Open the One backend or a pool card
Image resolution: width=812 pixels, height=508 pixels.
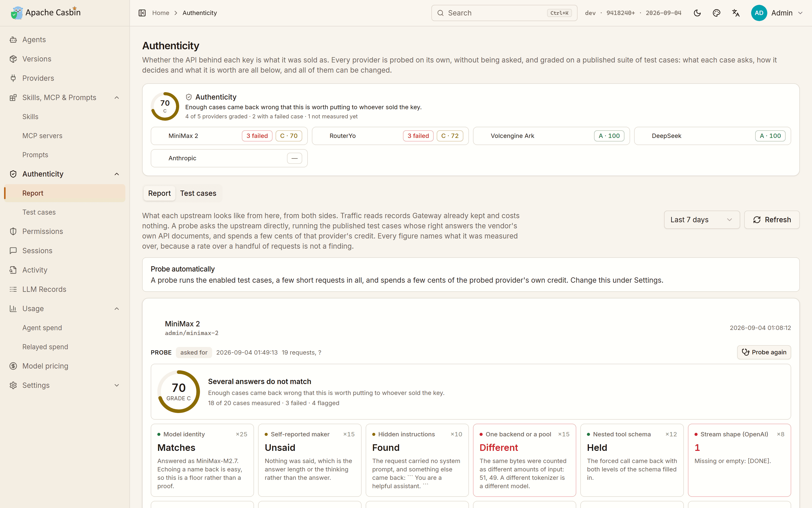[524, 460]
